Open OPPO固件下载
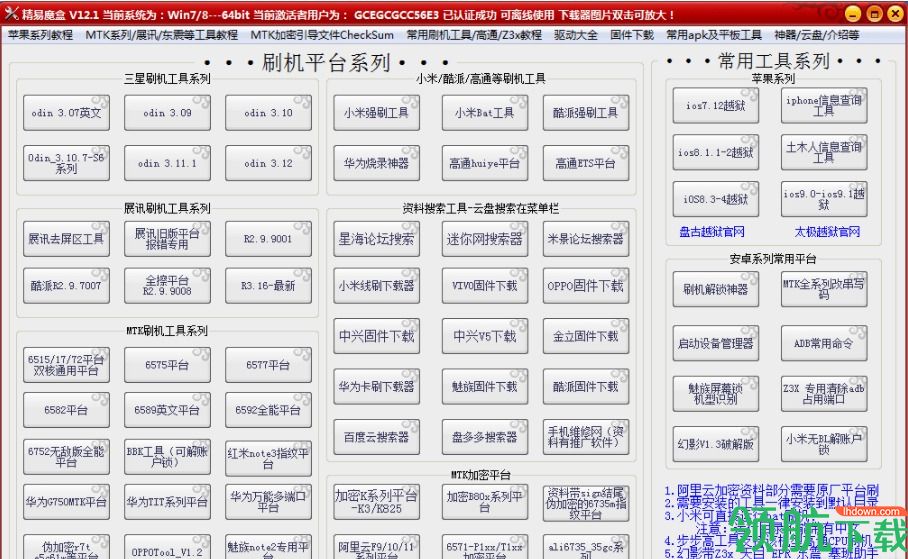This screenshot has height=559, width=908. pyautogui.click(x=585, y=286)
